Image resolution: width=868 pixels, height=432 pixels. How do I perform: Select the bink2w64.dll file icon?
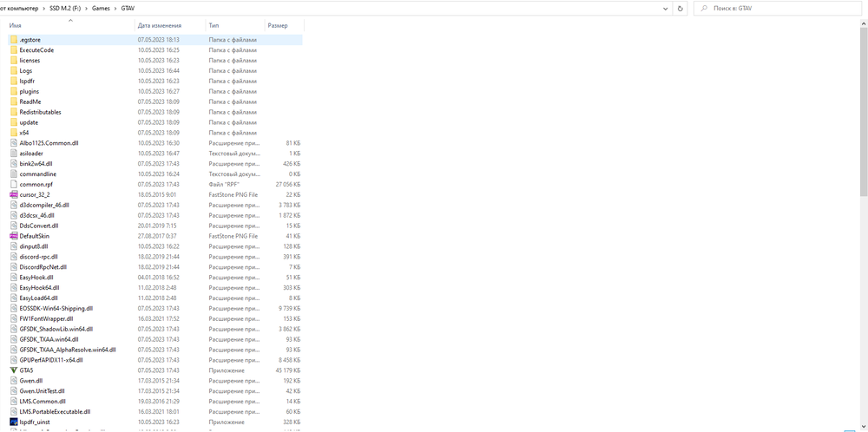coord(14,164)
